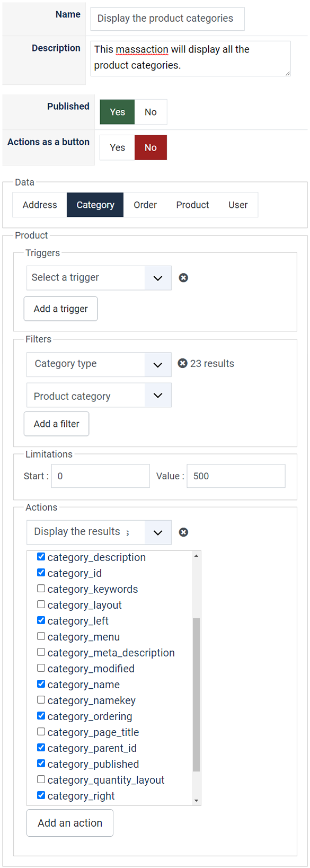Switch to the Address data tab
This screenshot has height=868, width=310.
(x=40, y=205)
